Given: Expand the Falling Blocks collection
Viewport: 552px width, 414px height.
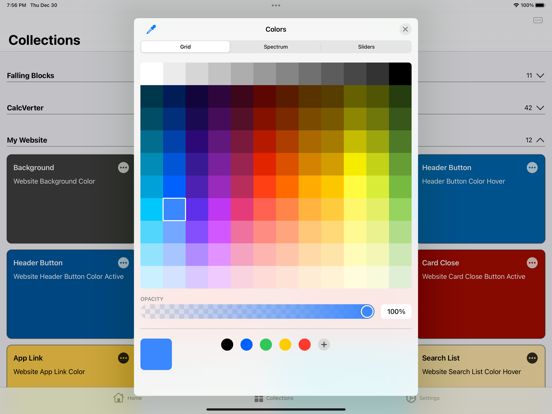Looking at the screenshot, I should (540, 76).
